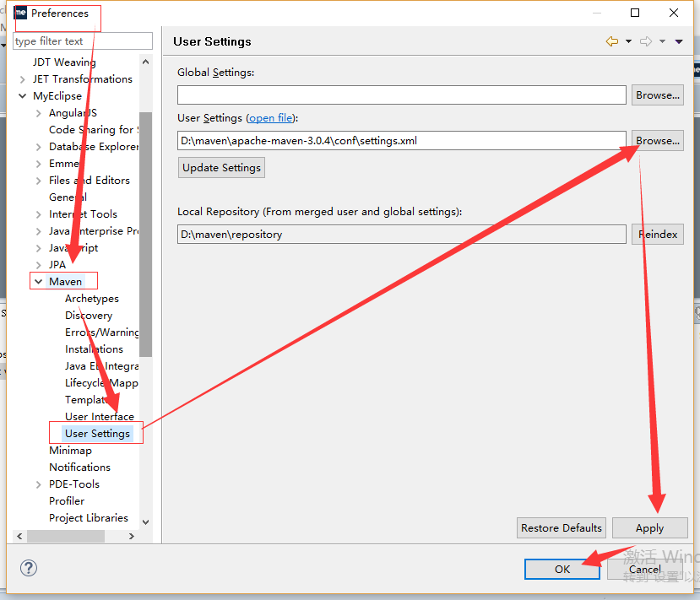
Task: Expand the Emmet node
Action: coord(38,164)
